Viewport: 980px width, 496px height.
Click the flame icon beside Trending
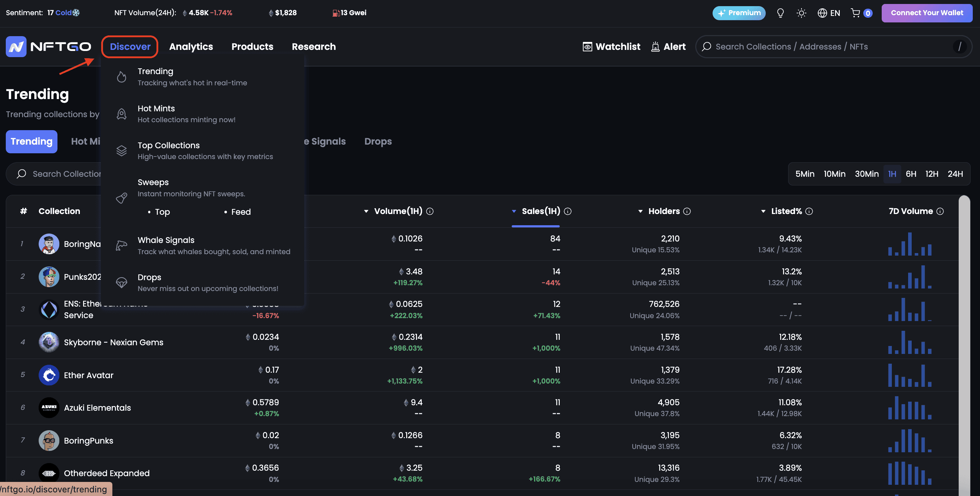point(121,77)
